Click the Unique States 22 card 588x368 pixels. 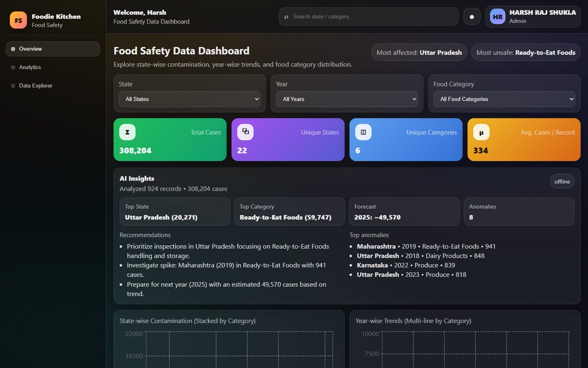coord(288,140)
